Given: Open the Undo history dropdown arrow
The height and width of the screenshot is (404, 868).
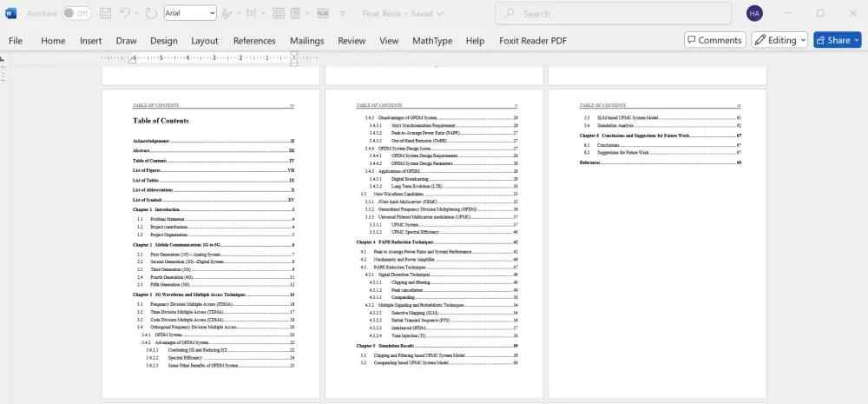Looking at the screenshot, I should tap(137, 13).
